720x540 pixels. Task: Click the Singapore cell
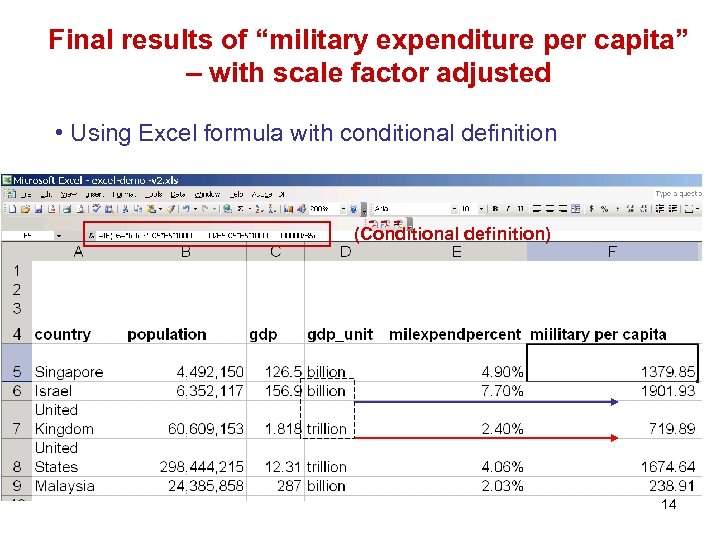tap(79, 363)
